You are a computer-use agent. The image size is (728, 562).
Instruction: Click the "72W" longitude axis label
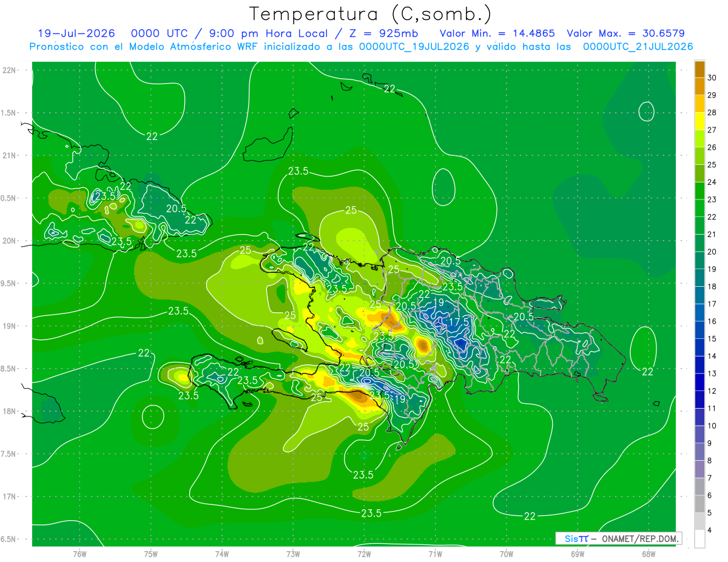click(364, 554)
